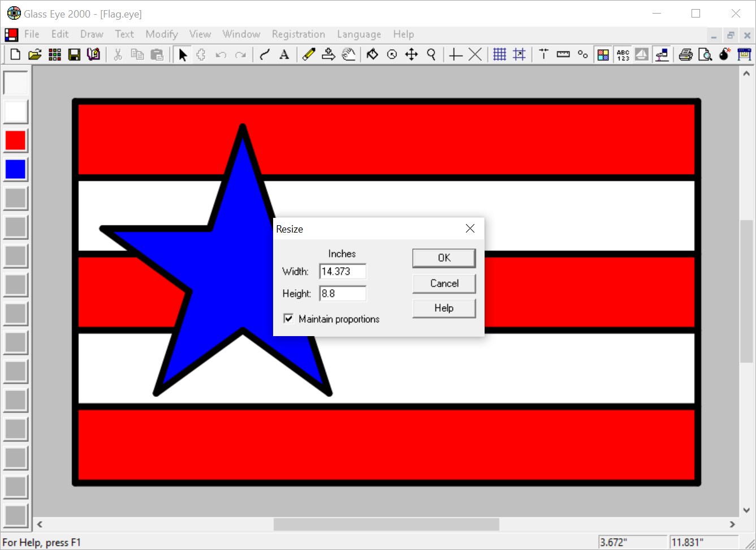The width and height of the screenshot is (756, 550).
Task: Click the black bomb icon
Action: tap(725, 54)
